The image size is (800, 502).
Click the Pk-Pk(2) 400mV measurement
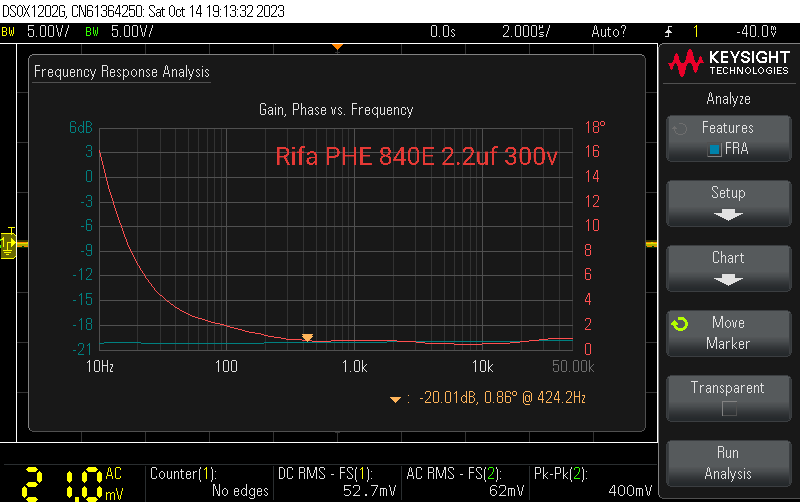(593, 482)
